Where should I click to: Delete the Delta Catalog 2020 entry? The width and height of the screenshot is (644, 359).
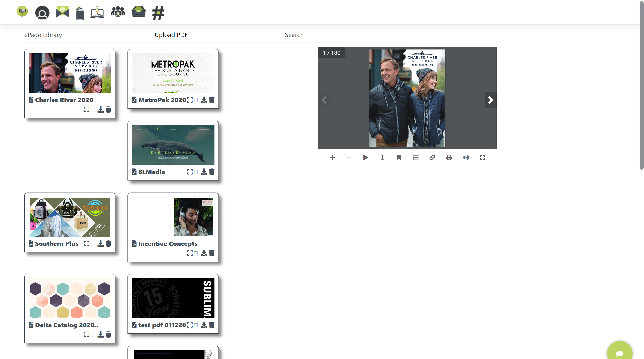[108, 334]
